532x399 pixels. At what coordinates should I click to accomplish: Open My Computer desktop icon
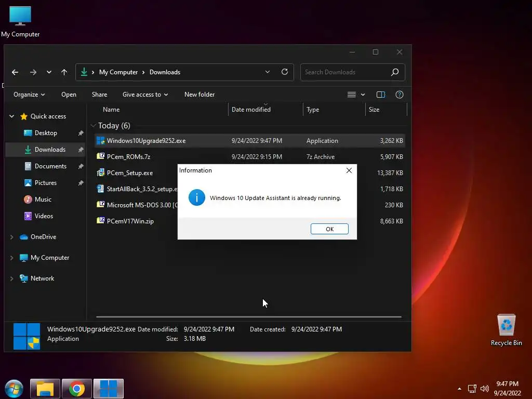click(x=20, y=21)
